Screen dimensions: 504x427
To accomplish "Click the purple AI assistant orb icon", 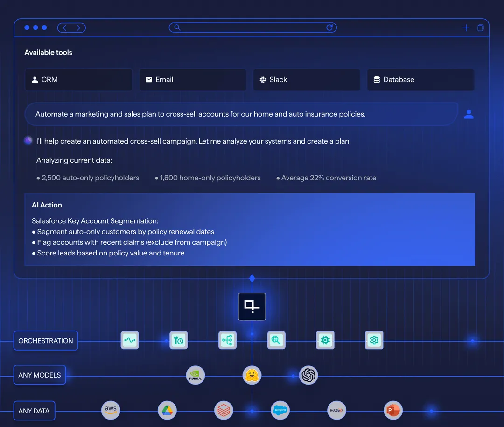I will pyautogui.click(x=28, y=140).
